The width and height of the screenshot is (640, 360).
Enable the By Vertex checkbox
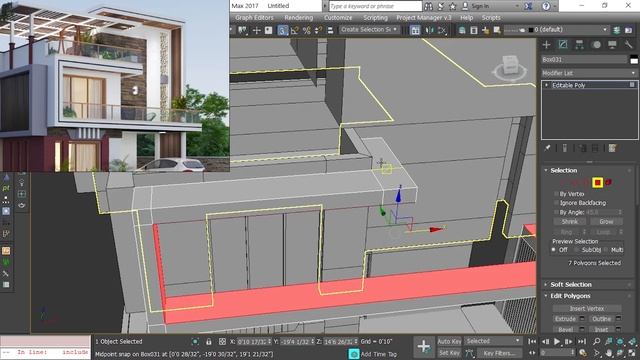pos(556,194)
